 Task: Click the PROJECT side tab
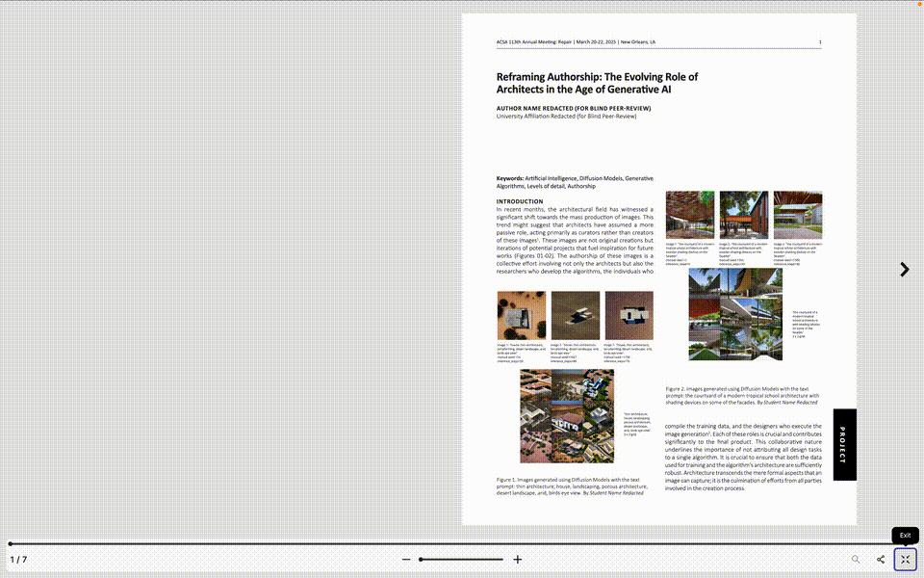[844, 445]
